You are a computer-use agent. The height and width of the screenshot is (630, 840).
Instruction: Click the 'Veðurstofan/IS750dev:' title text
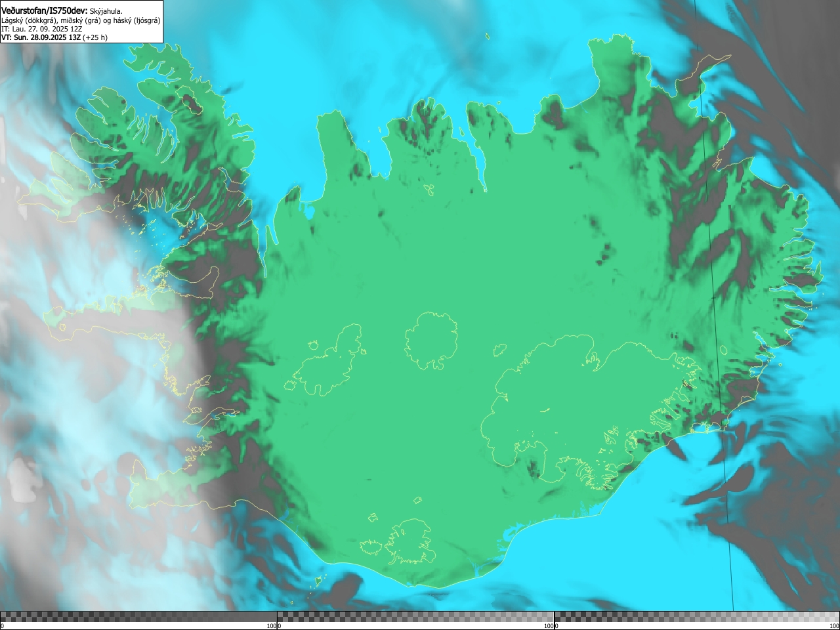point(45,10)
